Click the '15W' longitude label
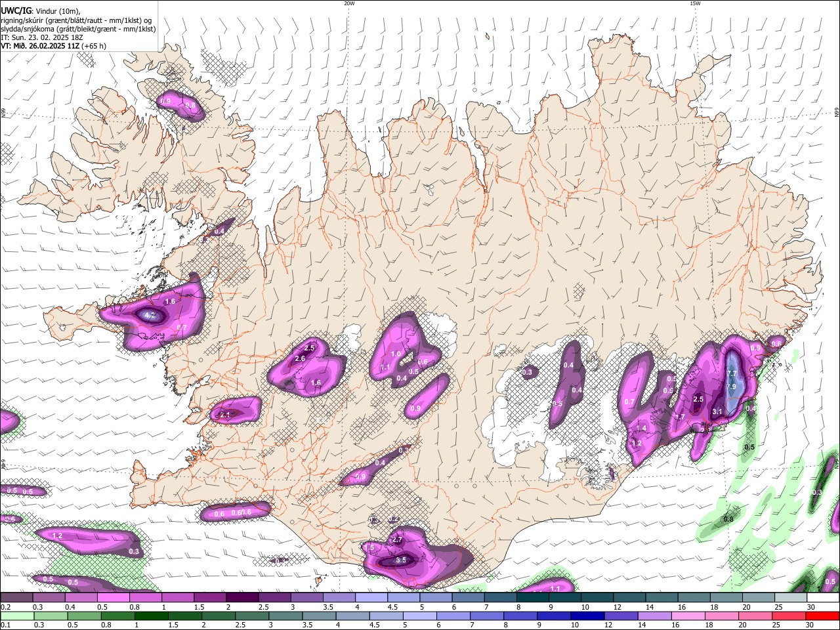Image resolution: width=840 pixels, height=630 pixels. click(x=695, y=3)
